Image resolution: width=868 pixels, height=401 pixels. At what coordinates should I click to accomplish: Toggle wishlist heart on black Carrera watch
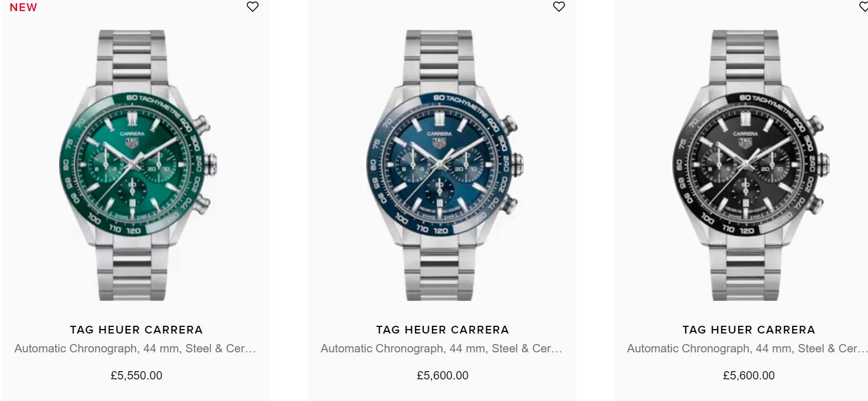(x=864, y=7)
